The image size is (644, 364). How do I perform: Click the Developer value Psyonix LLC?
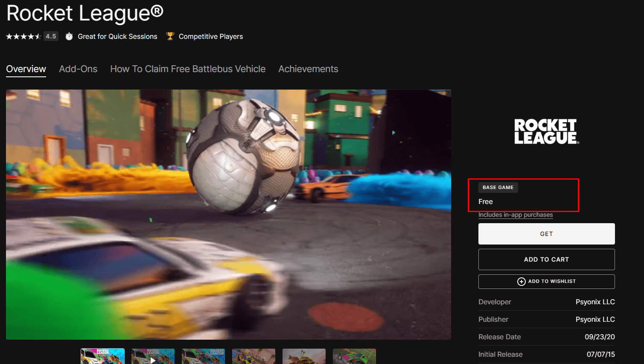(x=595, y=302)
